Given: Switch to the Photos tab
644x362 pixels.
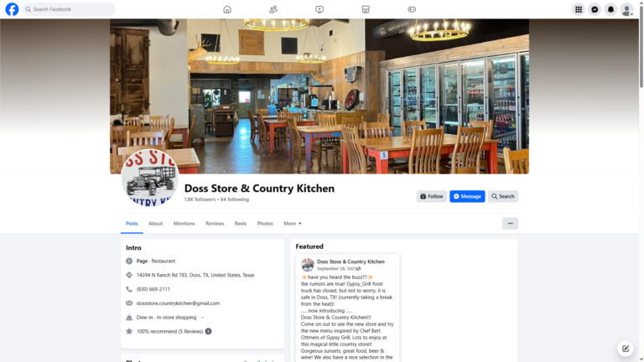Looking at the screenshot, I should tap(265, 223).
